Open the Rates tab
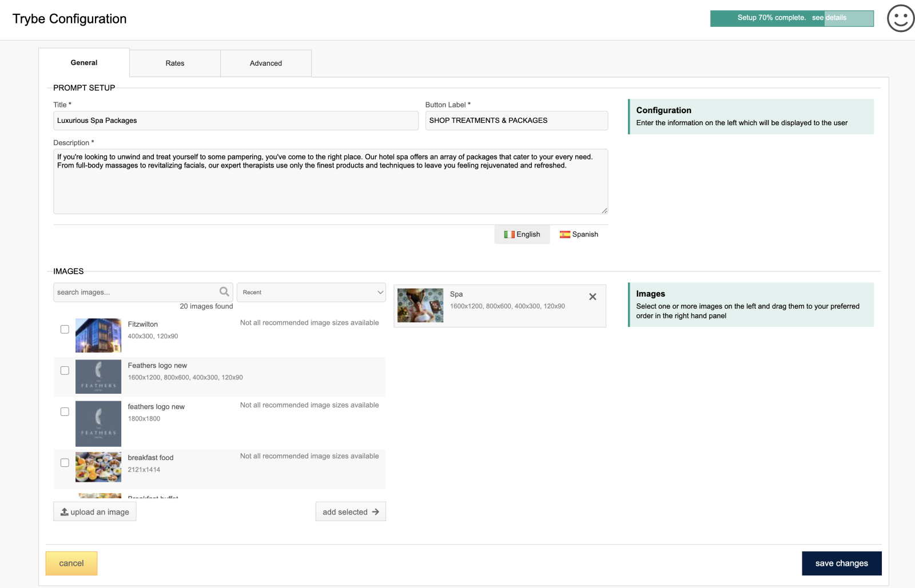The image size is (915, 588). coord(175,63)
